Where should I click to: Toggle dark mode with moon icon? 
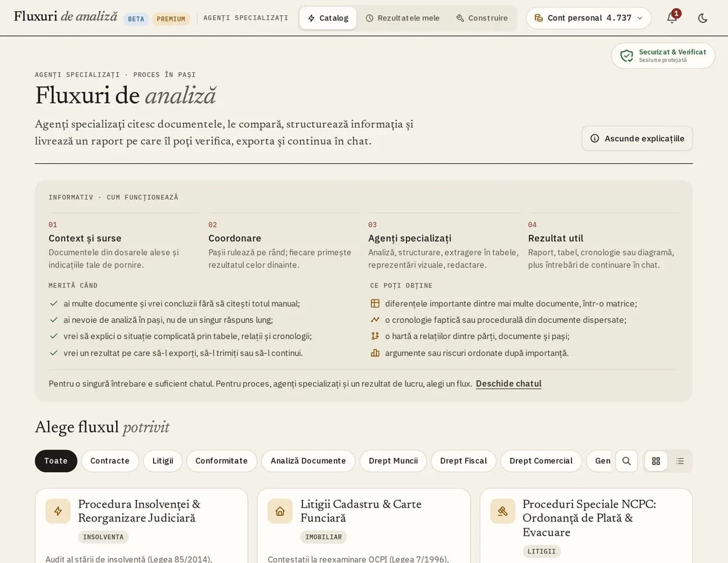703,18
